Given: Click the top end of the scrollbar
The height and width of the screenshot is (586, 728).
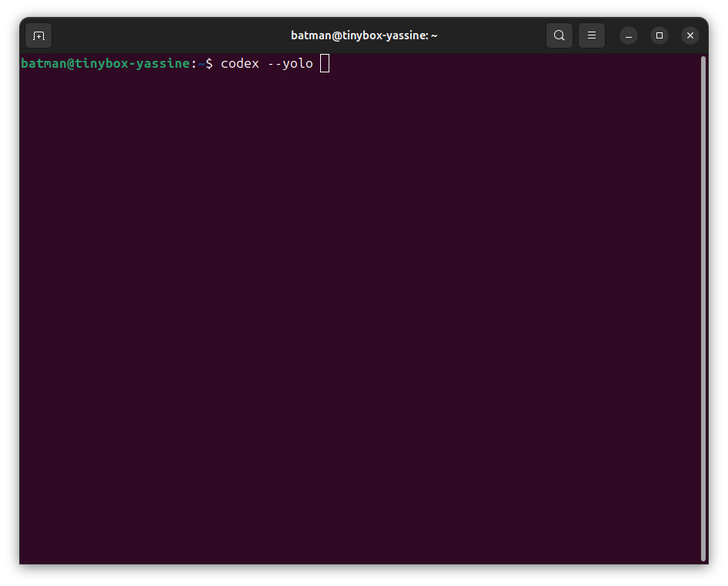Looking at the screenshot, I should [703, 60].
